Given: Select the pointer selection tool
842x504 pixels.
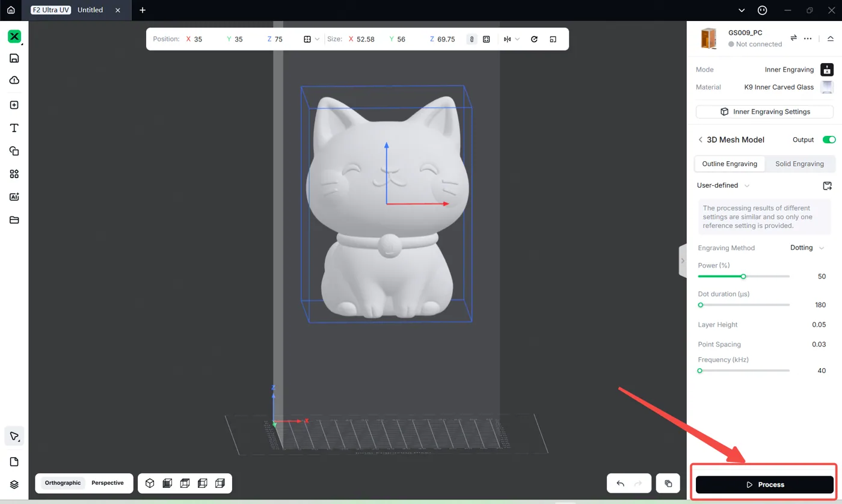Looking at the screenshot, I should click(14, 437).
